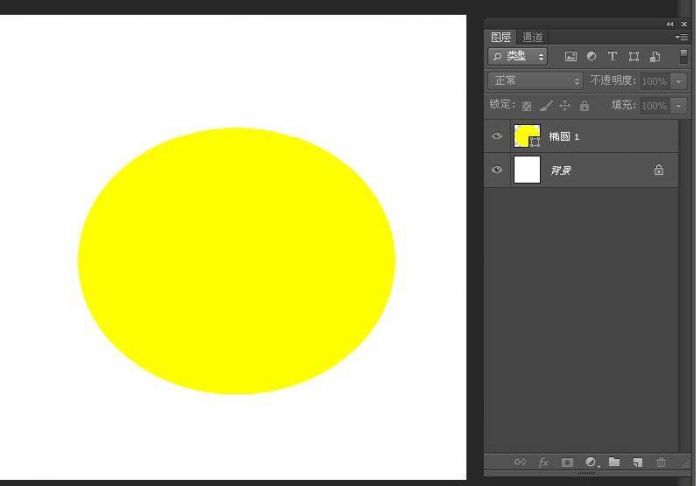Expand the 不透明度 opacity slider arrow
The height and width of the screenshot is (486, 700).
pos(680,81)
